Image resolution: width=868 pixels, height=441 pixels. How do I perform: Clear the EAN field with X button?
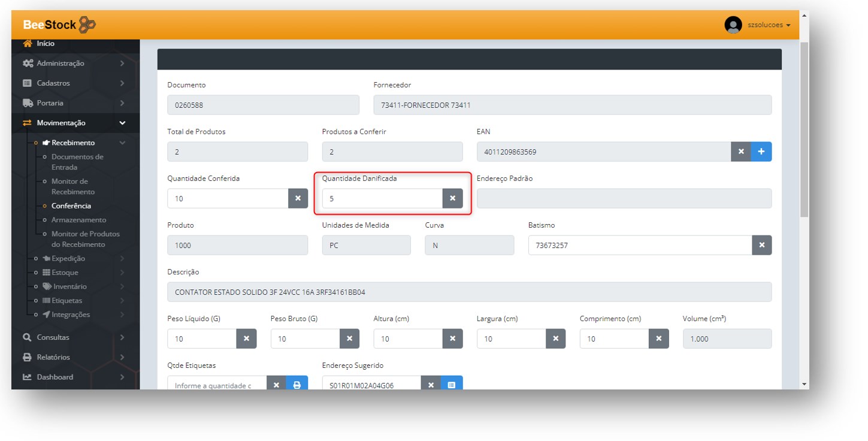[x=741, y=152]
